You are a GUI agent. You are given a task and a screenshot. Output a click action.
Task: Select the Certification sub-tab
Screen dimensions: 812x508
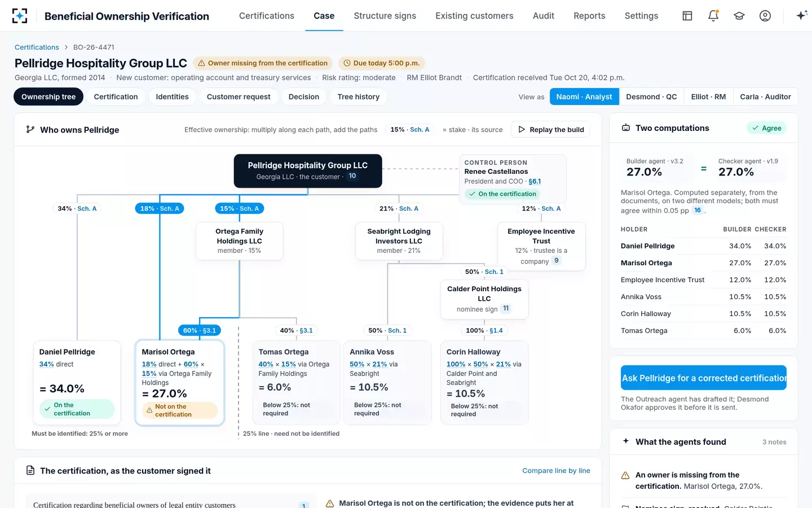[x=116, y=97]
